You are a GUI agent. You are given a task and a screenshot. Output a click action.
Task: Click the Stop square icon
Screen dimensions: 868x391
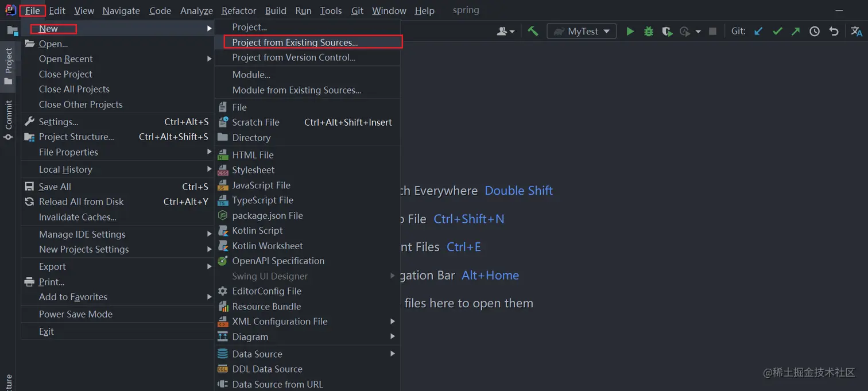coord(712,32)
